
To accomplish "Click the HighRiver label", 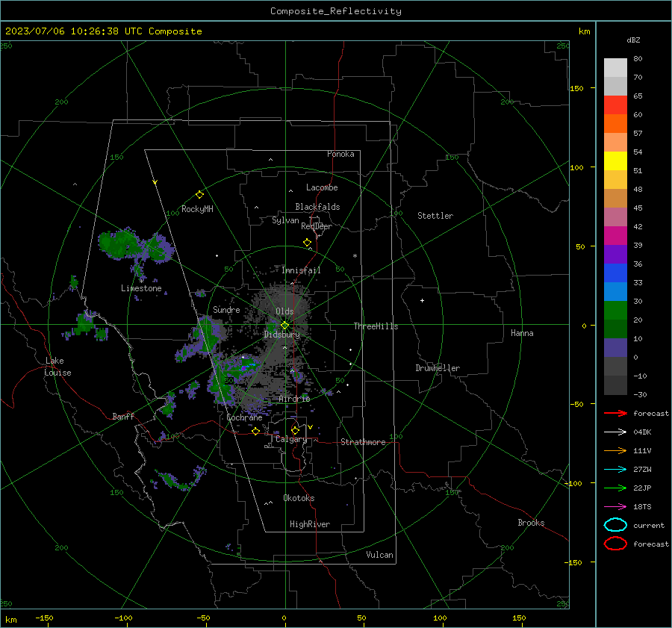I will point(310,524).
